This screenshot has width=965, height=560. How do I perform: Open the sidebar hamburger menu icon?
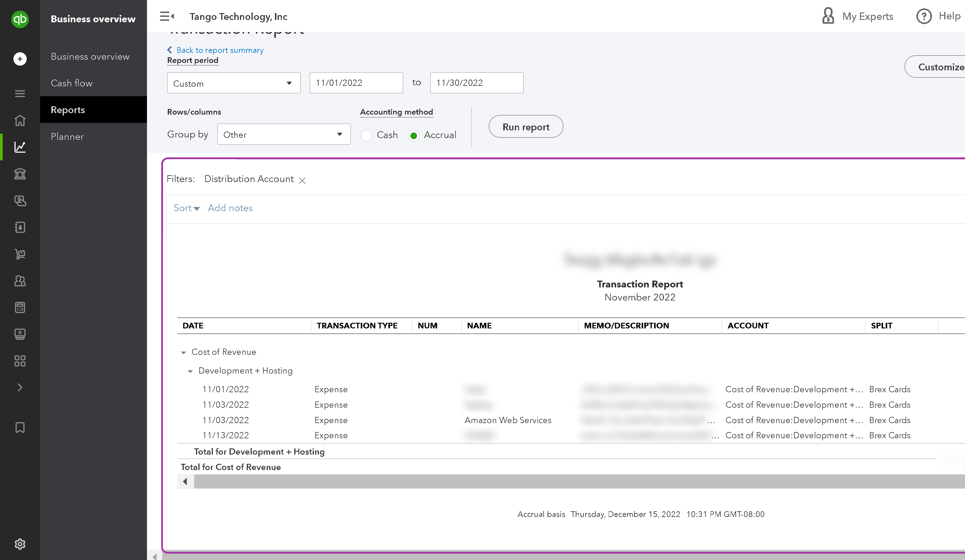click(20, 94)
